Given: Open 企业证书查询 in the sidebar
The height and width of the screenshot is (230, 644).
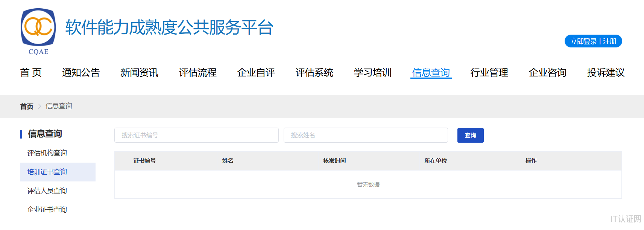Looking at the screenshot, I should click(47, 210).
